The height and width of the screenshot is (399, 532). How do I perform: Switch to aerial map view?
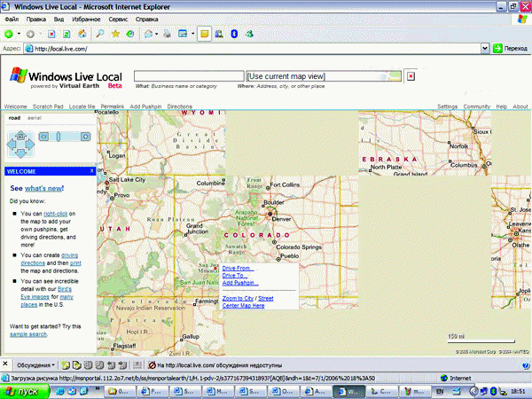point(35,118)
